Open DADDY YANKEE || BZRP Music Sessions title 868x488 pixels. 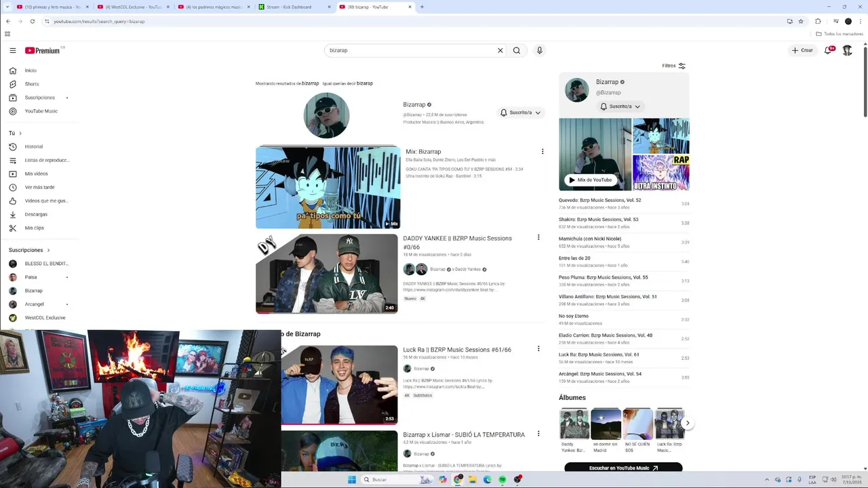[458, 243]
